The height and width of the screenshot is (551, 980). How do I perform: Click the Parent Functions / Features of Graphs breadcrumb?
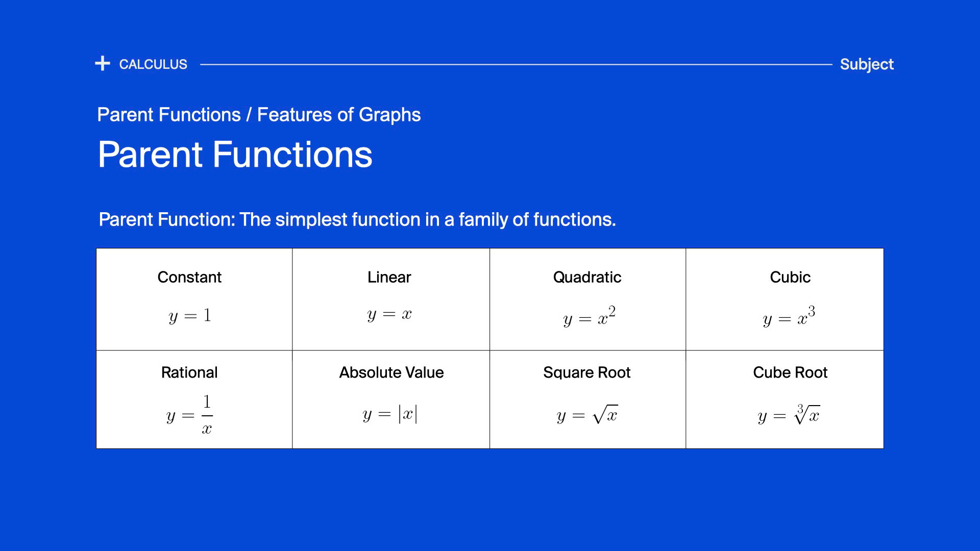pyautogui.click(x=259, y=115)
